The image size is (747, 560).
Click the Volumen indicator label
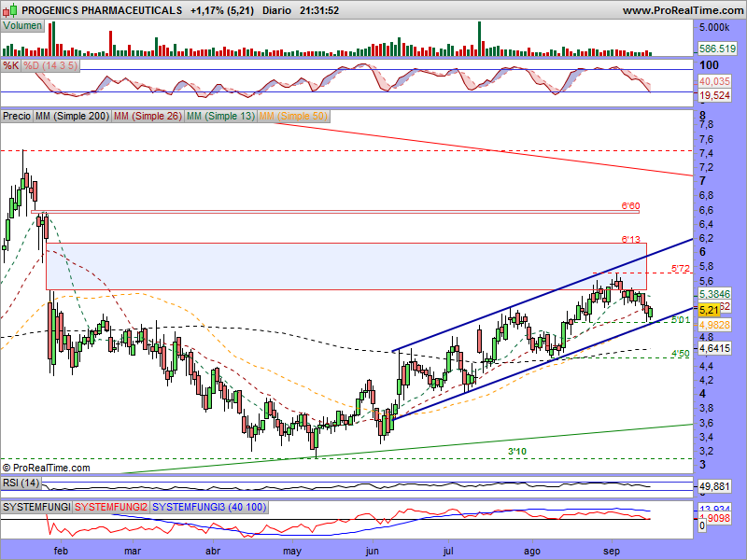point(22,26)
